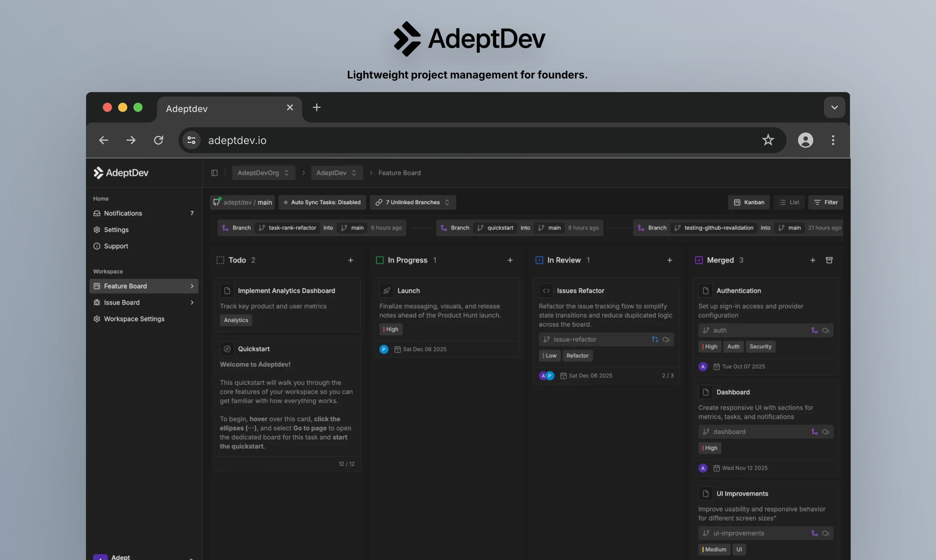Toggle the Auto Sync Tasks setting
The width and height of the screenshot is (936, 560).
pos(322,202)
